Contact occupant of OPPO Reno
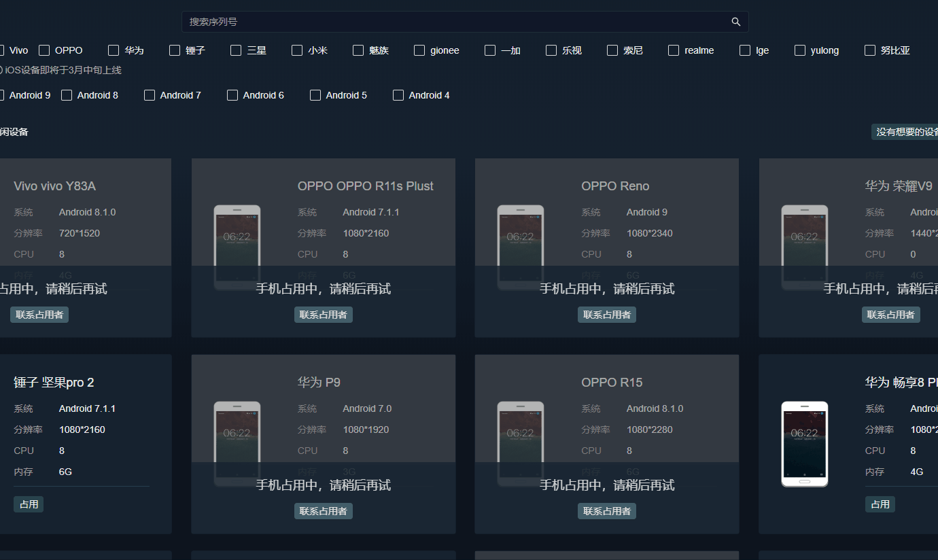The width and height of the screenshot is (938, 560). coord(607,315)
